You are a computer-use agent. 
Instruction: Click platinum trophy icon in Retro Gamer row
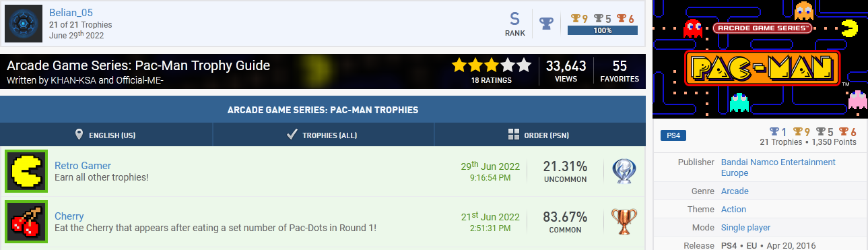(x=624, y=171)
